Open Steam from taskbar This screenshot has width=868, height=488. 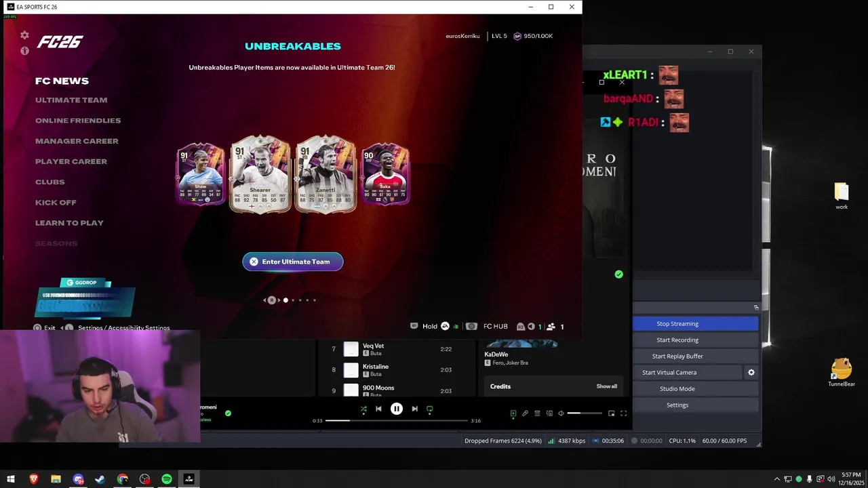point(100,479)
